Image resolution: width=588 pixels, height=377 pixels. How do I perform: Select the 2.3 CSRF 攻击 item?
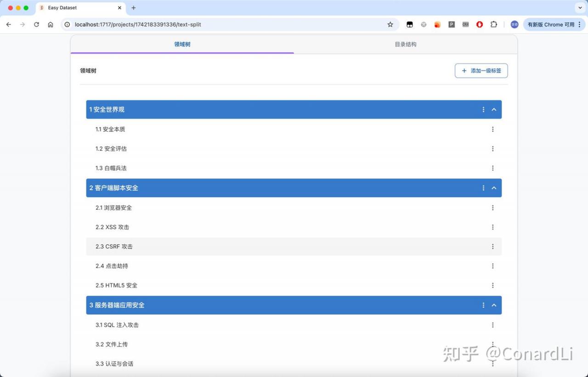point(294,247)
